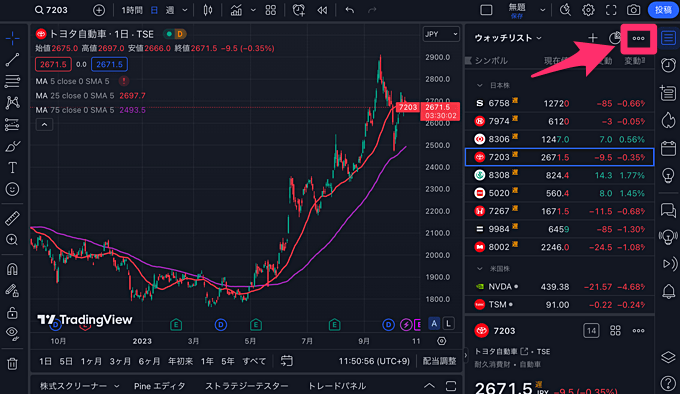Viewport: 680px width, 394px height.
Task: Open the timeframe interval dropdown
Action: (185, 10)
